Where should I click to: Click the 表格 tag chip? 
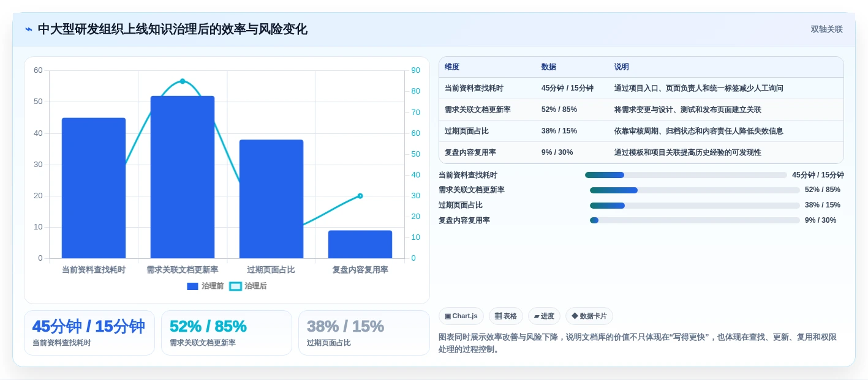pyautogui.click(x=506, y=316)
